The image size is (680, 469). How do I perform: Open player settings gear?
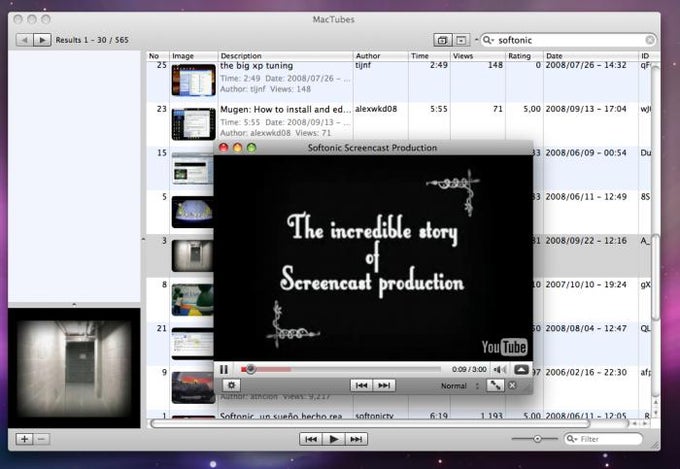(x=232, y=385)
